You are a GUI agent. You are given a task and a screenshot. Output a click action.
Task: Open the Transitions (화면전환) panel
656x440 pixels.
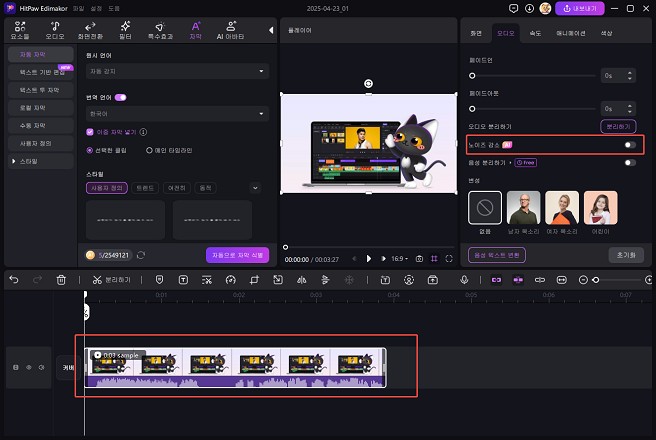pyautogui.click(x=90, y=30)
